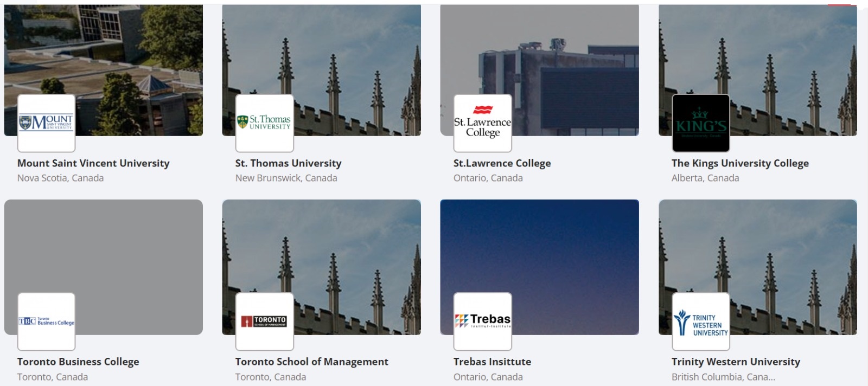
Task: Click the Mount Saint Vincent University logo
Action: tap(46, 123)
